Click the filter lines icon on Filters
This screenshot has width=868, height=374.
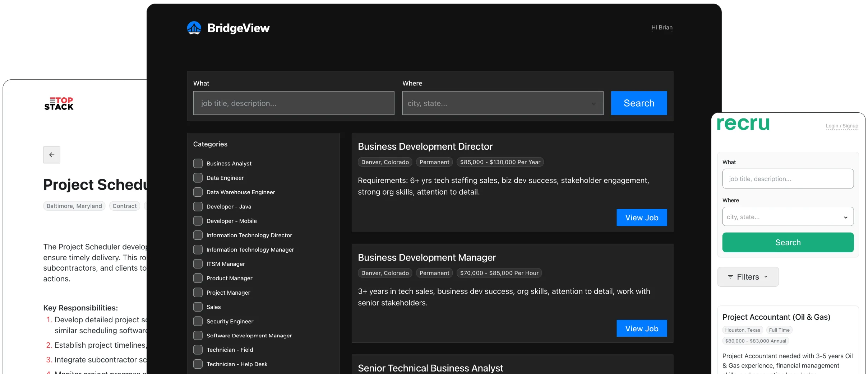coord(730,277)
